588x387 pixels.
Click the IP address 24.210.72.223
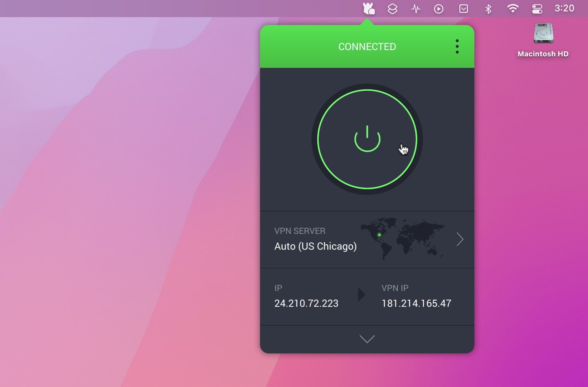tap(306, 303)
